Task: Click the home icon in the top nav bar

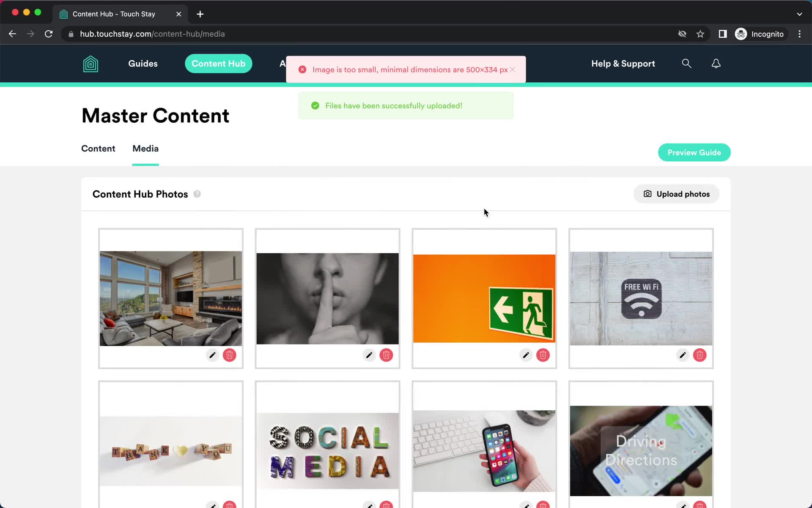Action: (90, 63)
